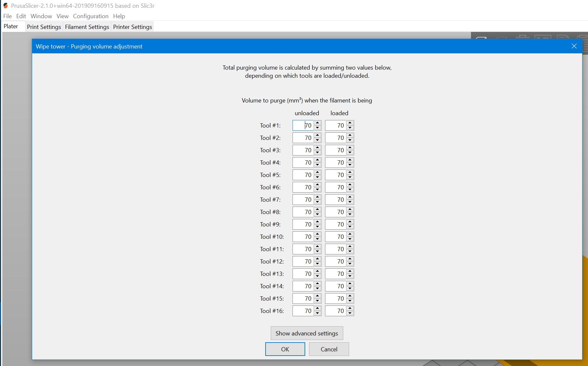Decrement Tool #12 unloaded purge volume
This screenshot has height=366, width=588.
(318, 263)
